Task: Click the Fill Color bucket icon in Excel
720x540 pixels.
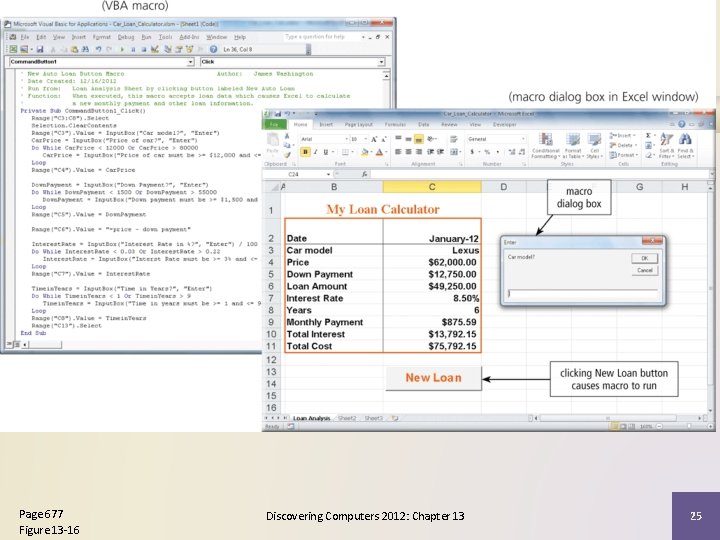Action: (x=365, y=152)
